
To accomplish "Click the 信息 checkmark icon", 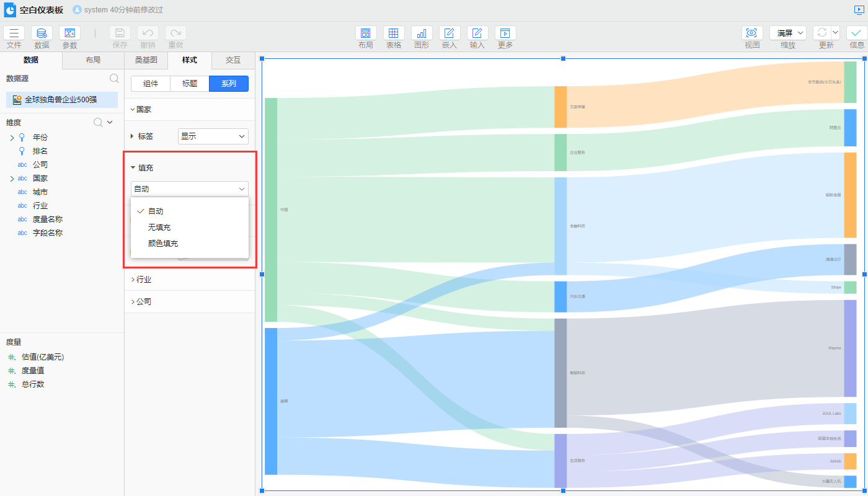I will click(857, 33).
